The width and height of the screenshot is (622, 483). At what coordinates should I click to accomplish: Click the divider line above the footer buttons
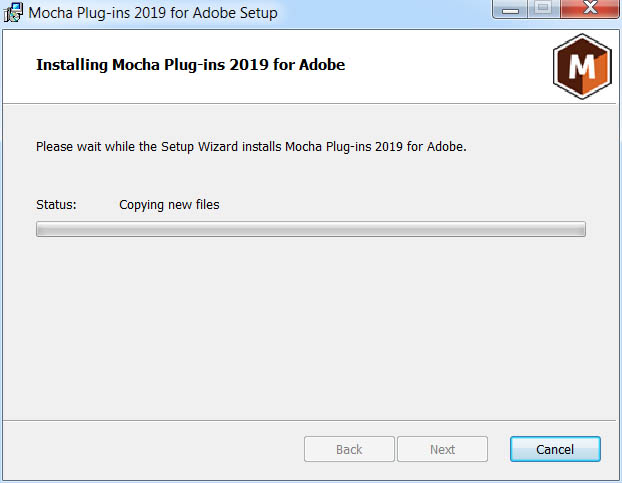click(309, 420)
